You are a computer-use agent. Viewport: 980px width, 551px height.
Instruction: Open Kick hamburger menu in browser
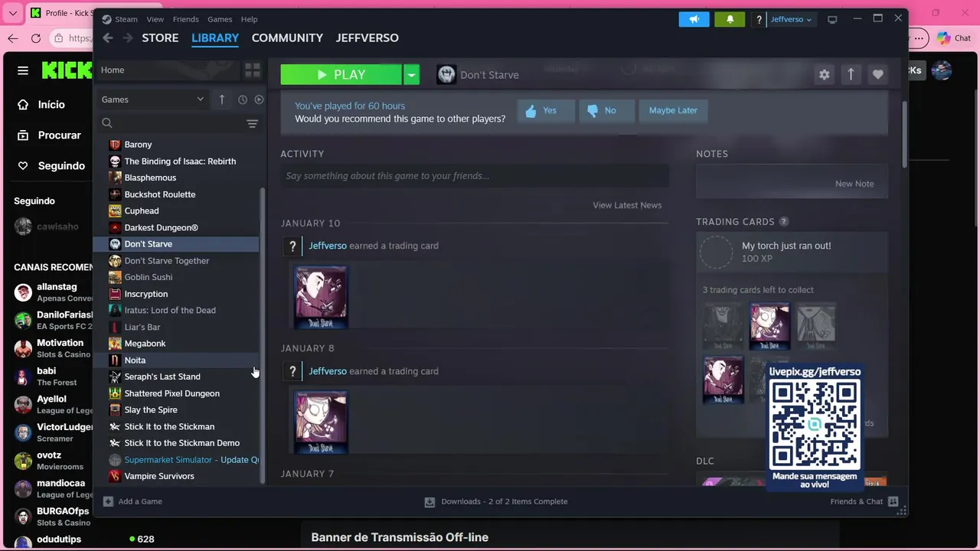point(23,70)
